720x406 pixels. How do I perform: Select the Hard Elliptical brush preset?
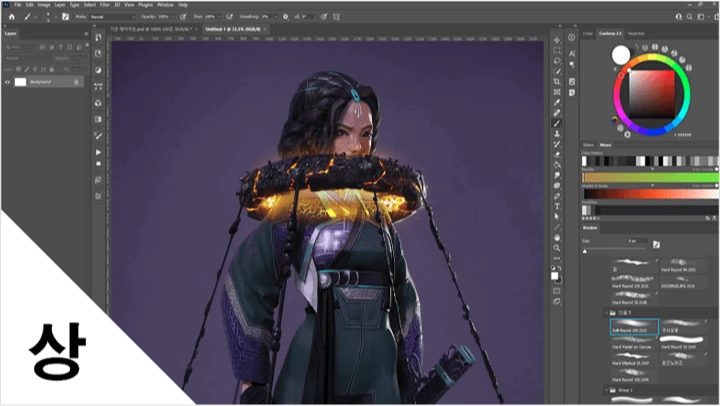point(633,359)
